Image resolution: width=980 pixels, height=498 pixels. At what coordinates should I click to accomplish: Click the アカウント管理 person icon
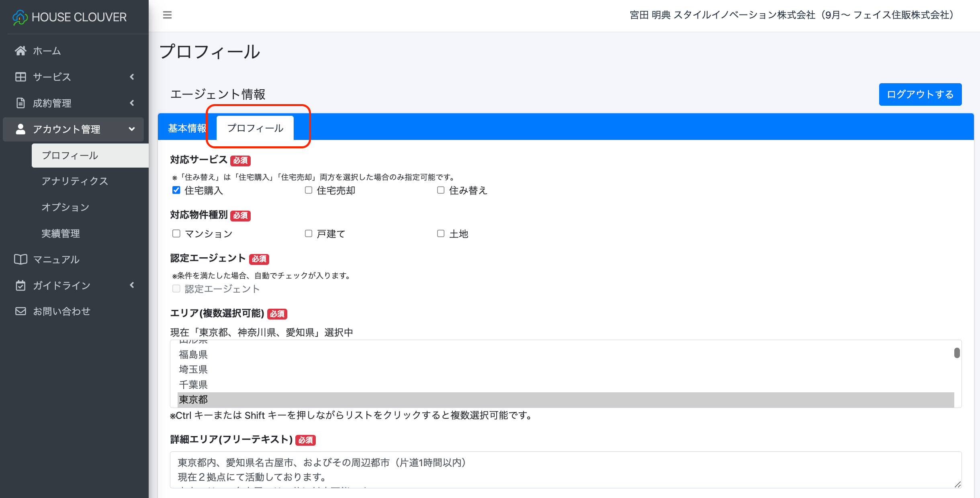pyautogui.click(x=20, y=129)
